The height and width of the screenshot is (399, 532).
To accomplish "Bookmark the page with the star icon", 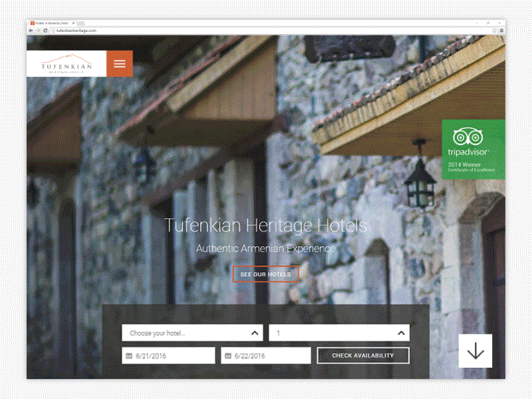I will [494, 31].
